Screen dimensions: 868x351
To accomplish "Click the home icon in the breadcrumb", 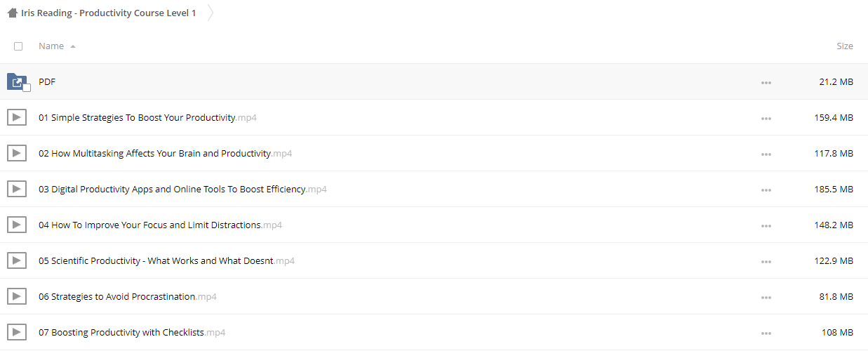I will pyautogui.click(x=13, y=13).
